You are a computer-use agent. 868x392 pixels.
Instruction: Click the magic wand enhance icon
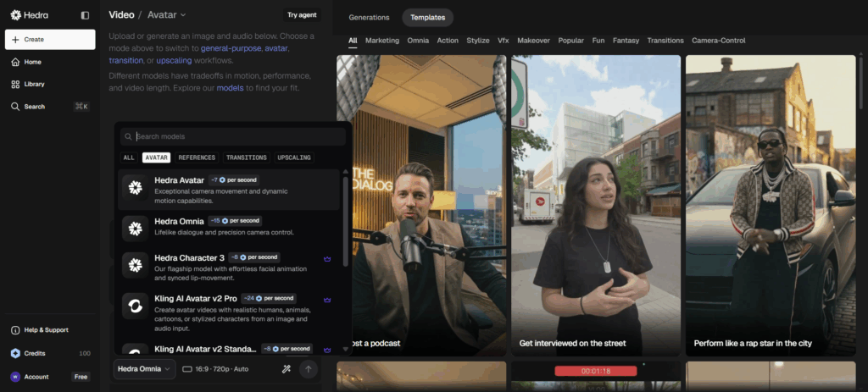tap(287, 369)
